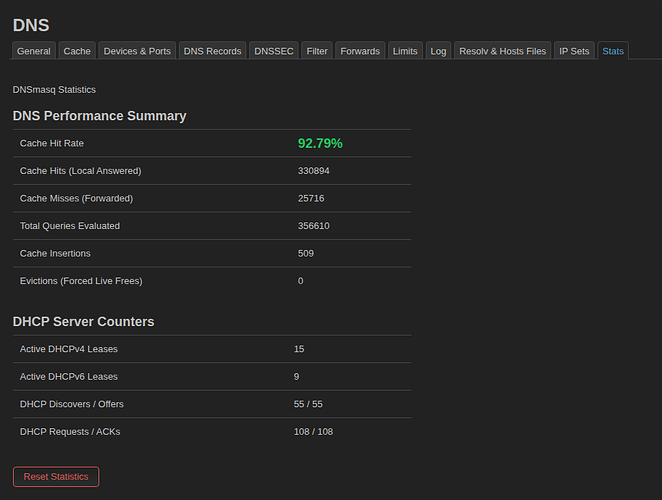
Task: Open the General tab
Action: pyautogui.click(x=34, y=51)
